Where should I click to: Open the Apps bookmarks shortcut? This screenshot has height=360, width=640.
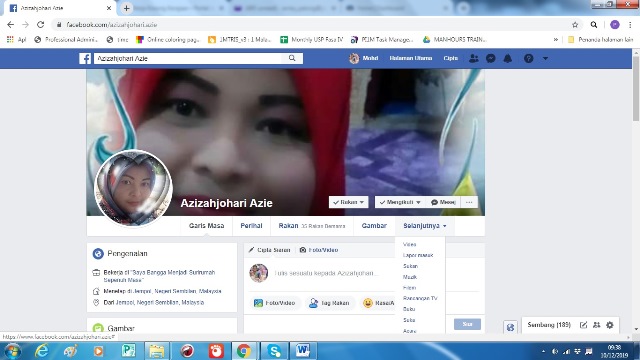click(16, 40)
